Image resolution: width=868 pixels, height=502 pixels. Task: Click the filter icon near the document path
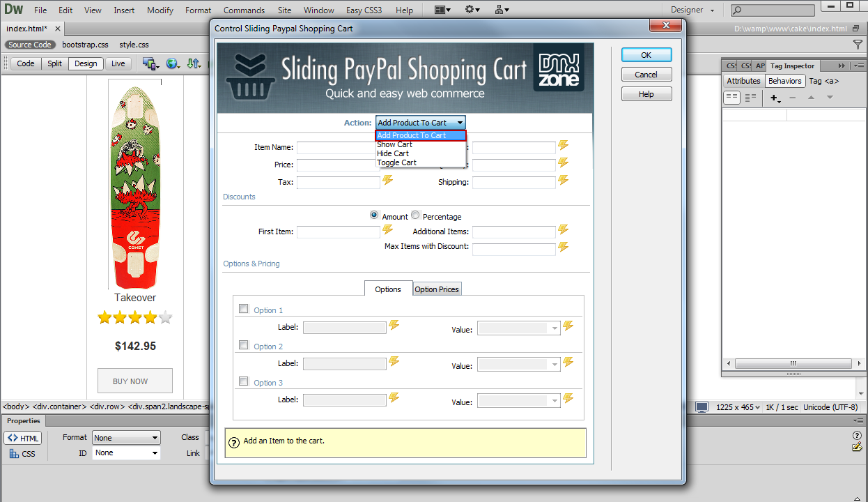tap(858, 45)
